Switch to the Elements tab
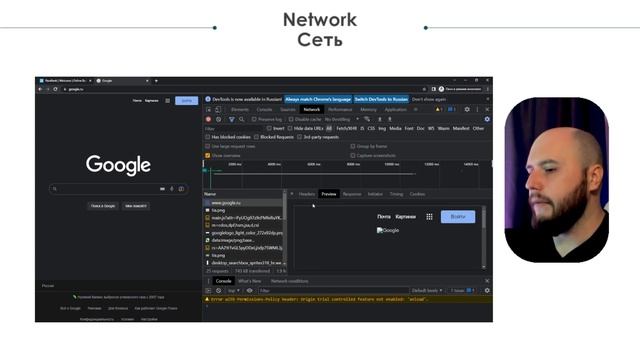Screen dimensions: 640x360 click(240, 109)
